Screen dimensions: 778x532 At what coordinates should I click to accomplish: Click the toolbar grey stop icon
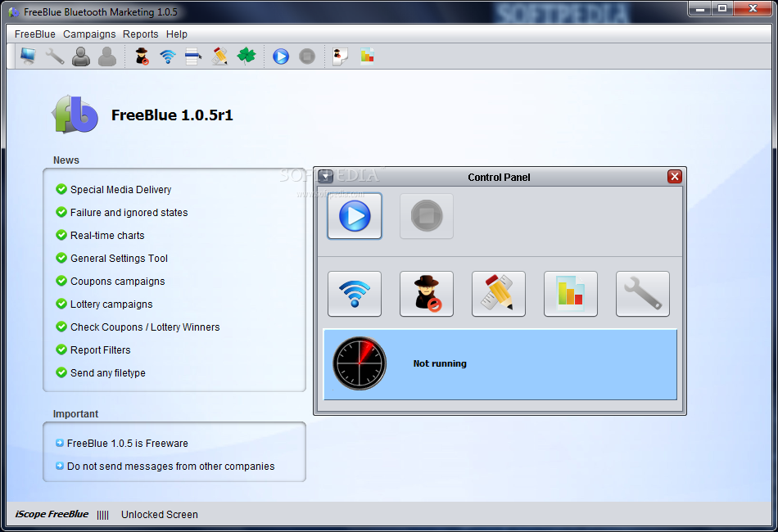[x=307, y=56]
